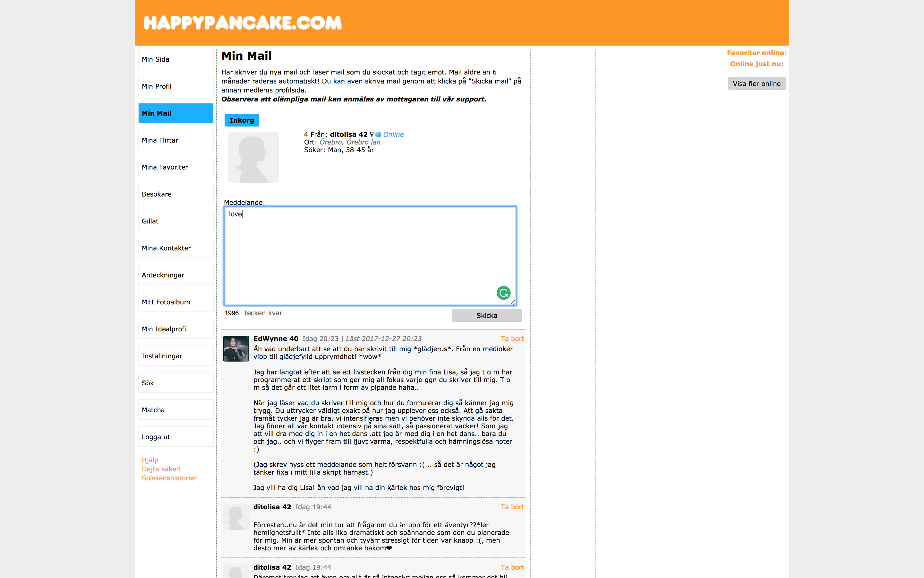Open the Hjälp link
Image resolution: width=924 pixels, height=578 pixels.
tap(150, 460)
